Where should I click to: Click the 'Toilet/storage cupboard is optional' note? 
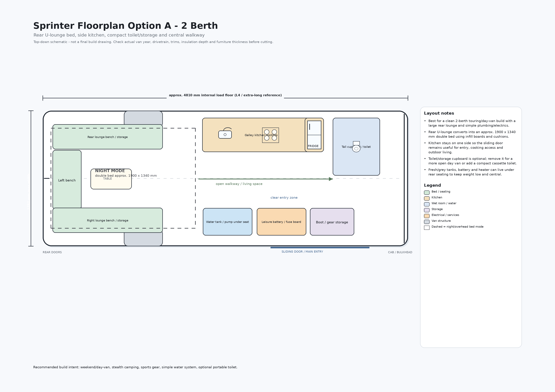point(472,161)
